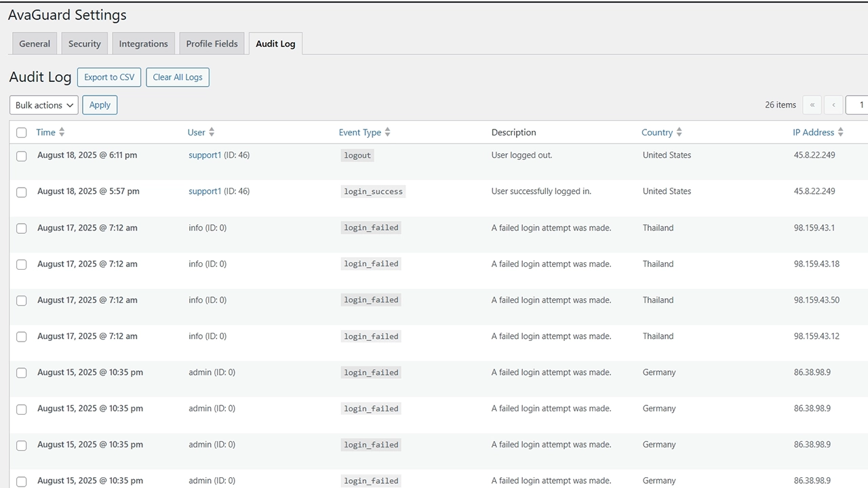Click the Country column sort icon
Viewport: 868px width, 488px height.
click(x=679, y=132)
